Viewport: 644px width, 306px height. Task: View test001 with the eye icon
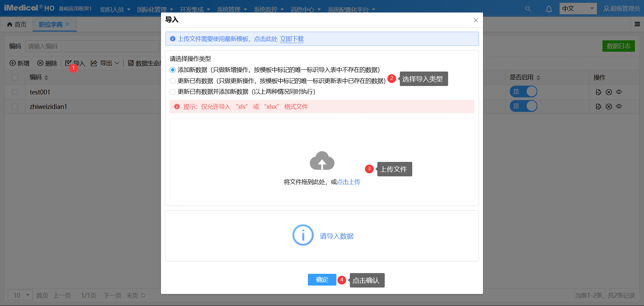tap(619, 92)
